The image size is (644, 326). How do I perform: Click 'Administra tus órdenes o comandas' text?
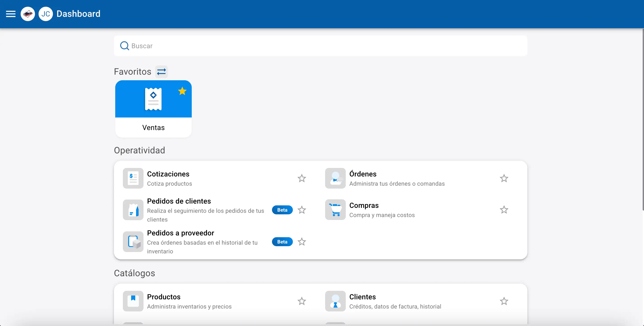[397, 184]
